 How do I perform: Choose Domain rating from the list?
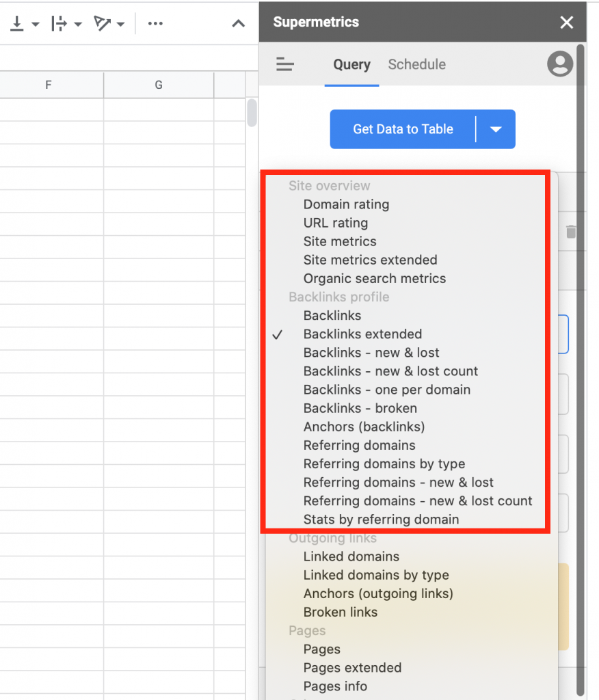346,204
